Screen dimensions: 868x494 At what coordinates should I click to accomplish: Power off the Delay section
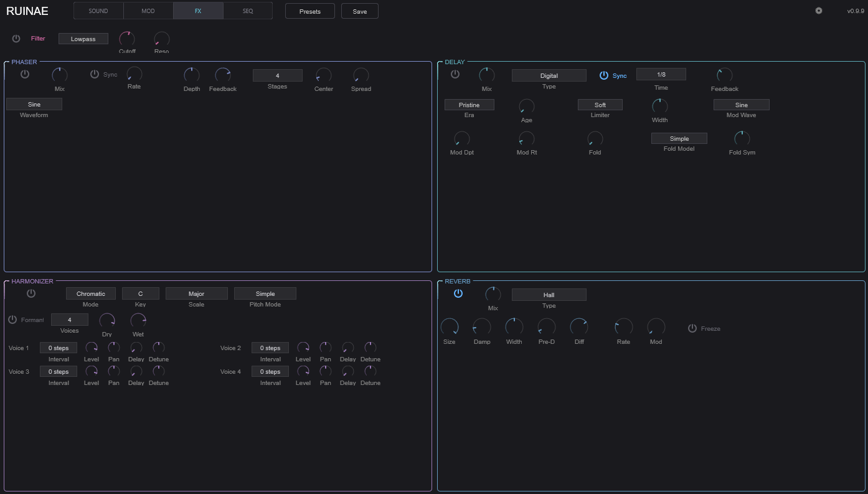tap(455, 74)
